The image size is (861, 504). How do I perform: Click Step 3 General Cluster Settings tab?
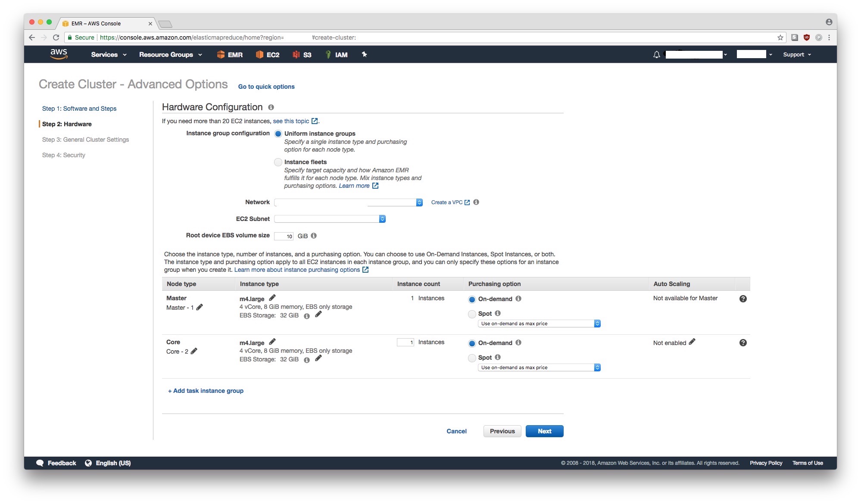click(x=86, y=139)
